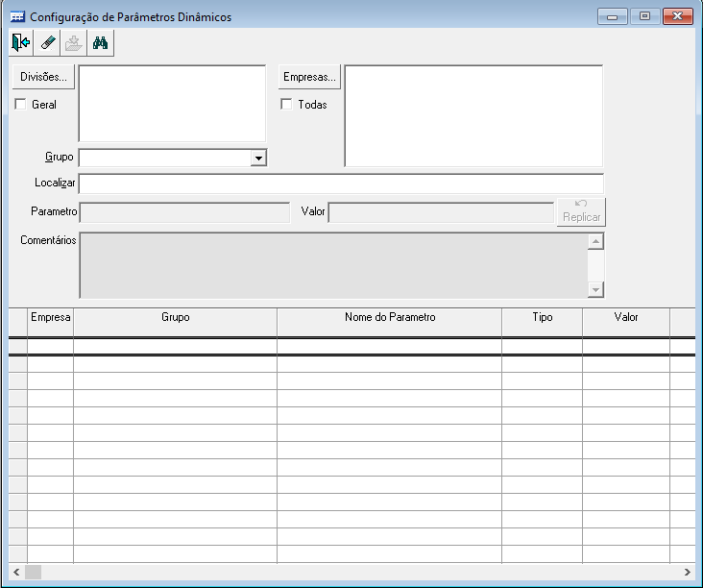Open the Divisões selection button
Viewport: 703px width, 588px height.
click(x=43, y=77)
